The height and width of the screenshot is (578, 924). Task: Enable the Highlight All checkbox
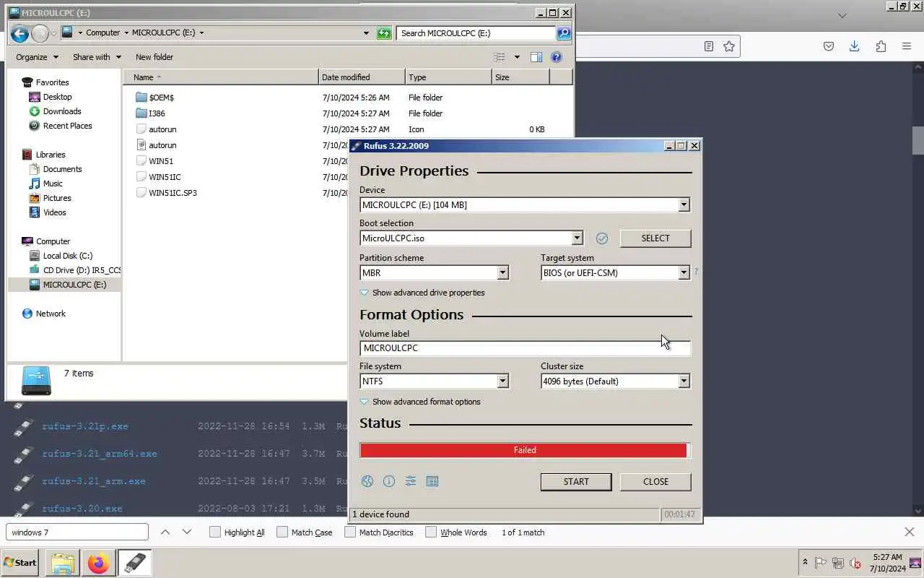[x=215, y=532]
